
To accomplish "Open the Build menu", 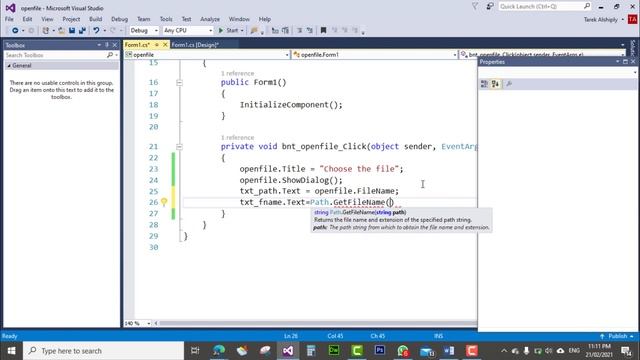I will pyautogui.click(x=96, y=19).
